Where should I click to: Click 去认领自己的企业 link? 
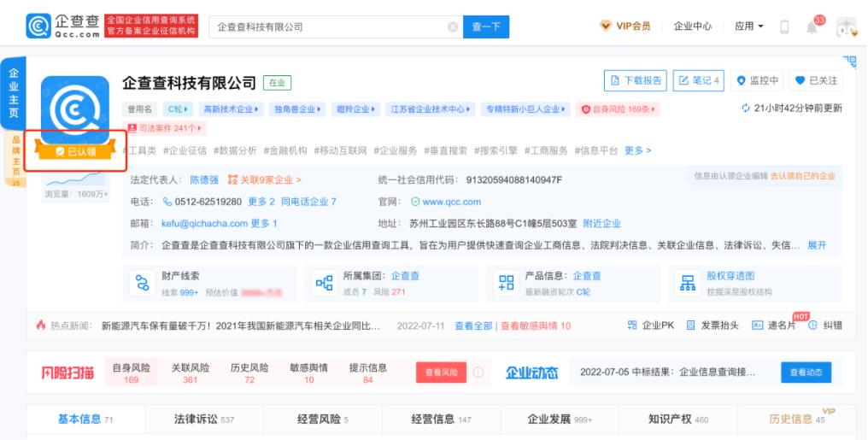[803, 176]
